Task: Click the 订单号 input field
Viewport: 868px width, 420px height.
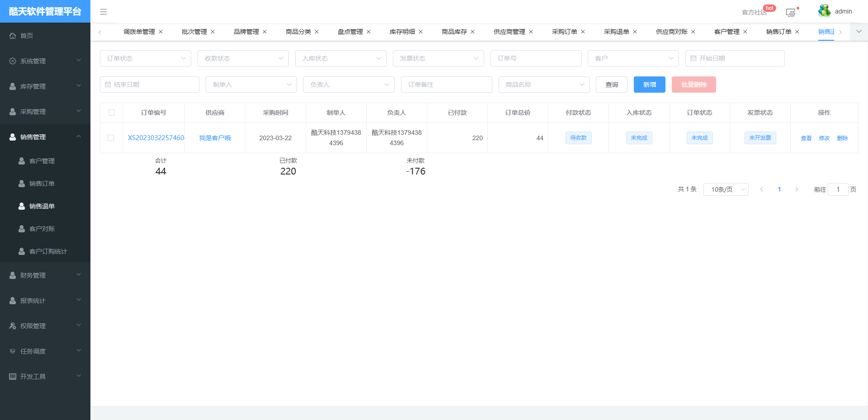Action: tap(536, 58)
